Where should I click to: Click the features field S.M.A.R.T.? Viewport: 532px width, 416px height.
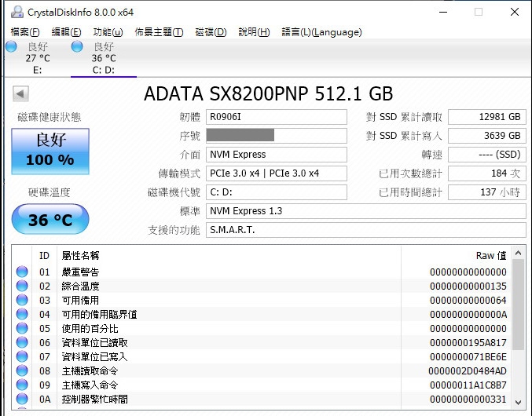(x=365, y=230)
